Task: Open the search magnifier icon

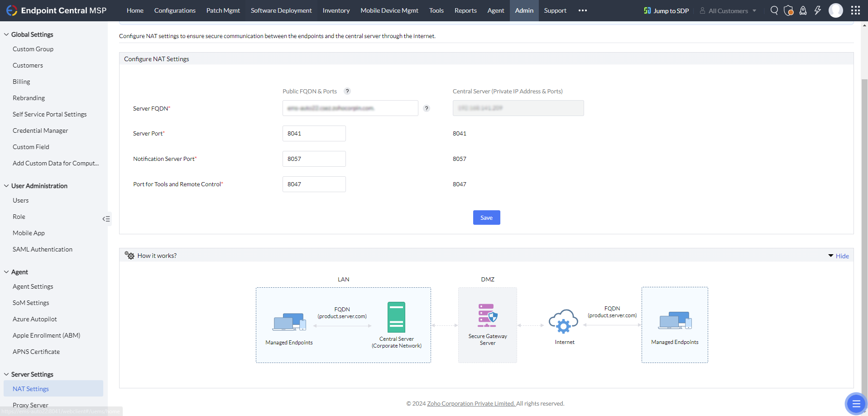Action: (x=774, y=10)
